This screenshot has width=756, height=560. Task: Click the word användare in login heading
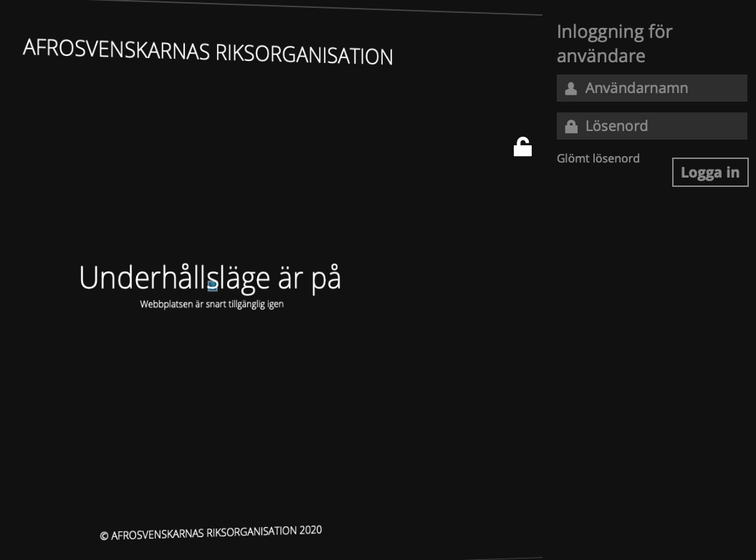pyautogui.click(x=601, y=56)
